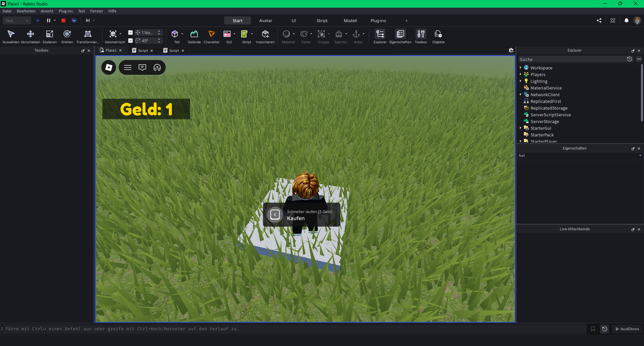Open the Gelände terrain editor
644x346 pixels.
[x=194, y=37]
